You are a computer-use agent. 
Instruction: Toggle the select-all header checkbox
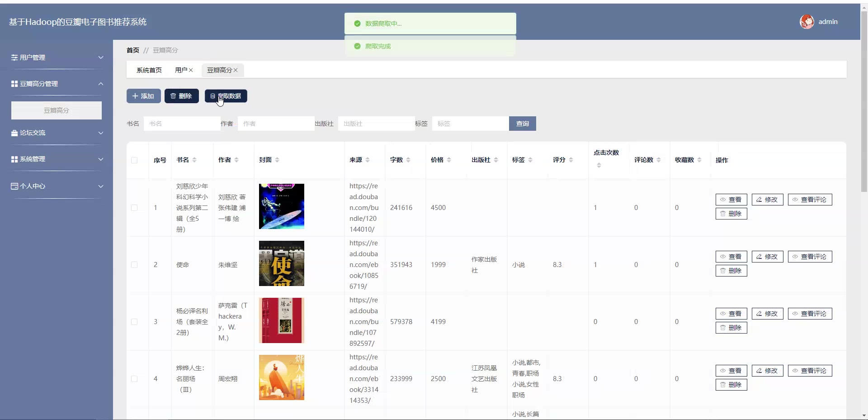pyautogui.click(x=134, y=160)
